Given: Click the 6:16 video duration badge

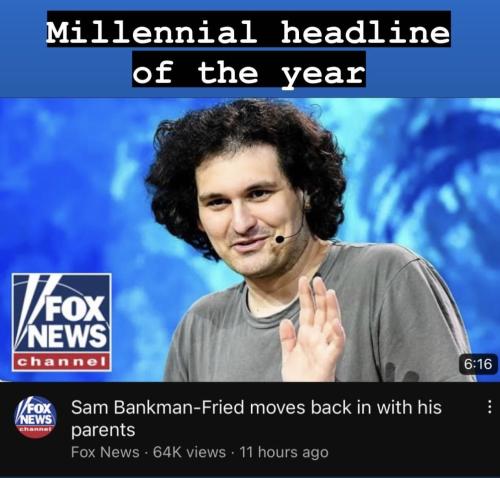Looking at the screenshot, I should 478,364.
